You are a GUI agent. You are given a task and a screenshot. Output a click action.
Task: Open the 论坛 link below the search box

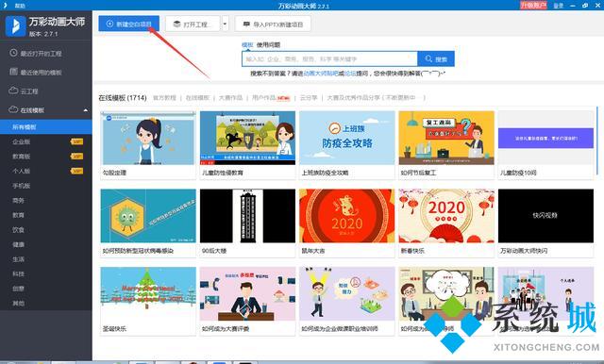(350, 74)
